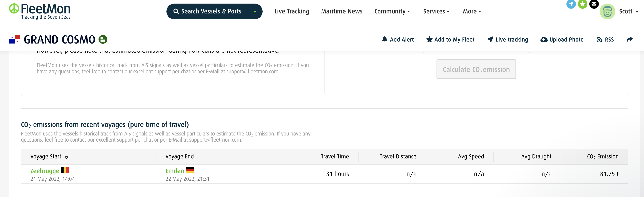Expand the search options dropdown arrow
This screenshot has height=197, width=644.
point(255,11)
